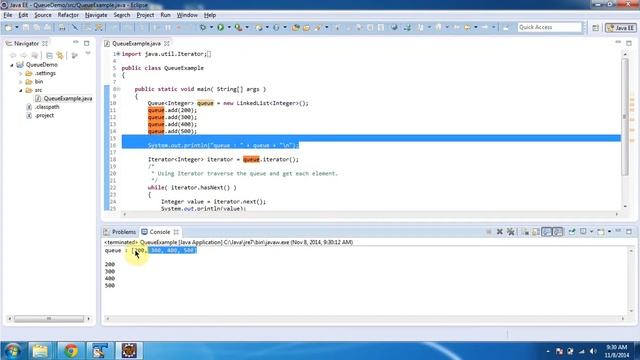The height and width of the screenshot is (360, 640).
Task: Open the Window menu
Action: (x=187, y=15)
